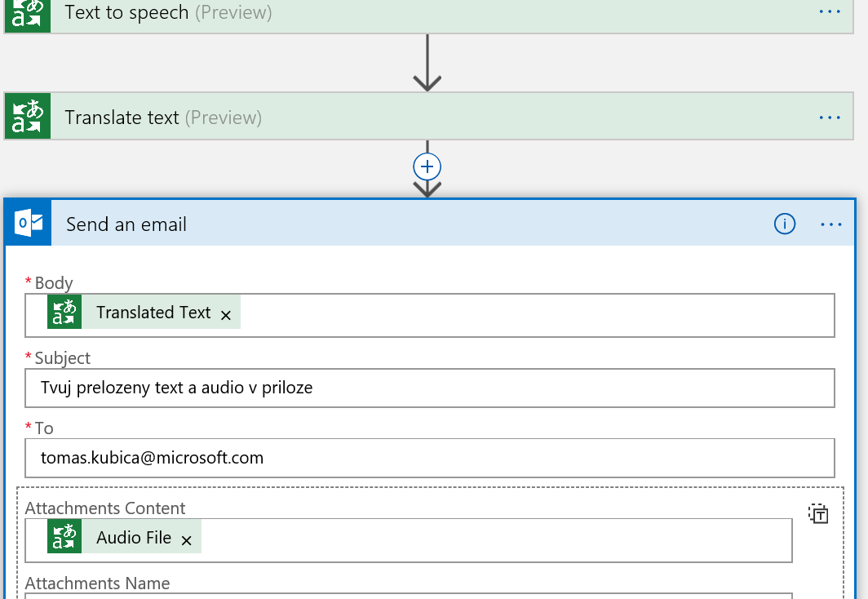
Task: Click the Attachments Name field
Action: point(409,597)
